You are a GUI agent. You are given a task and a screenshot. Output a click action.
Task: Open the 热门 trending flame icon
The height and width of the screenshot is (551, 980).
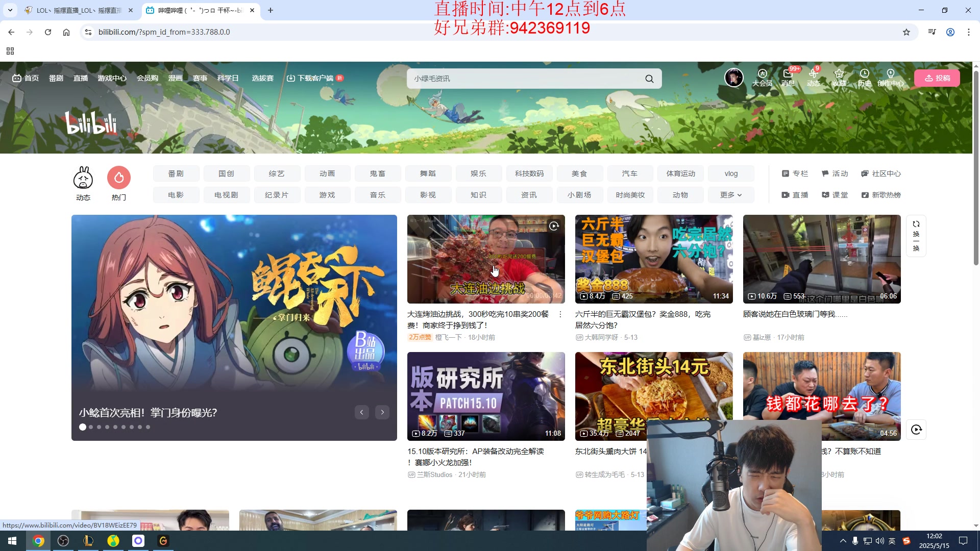pyautogui.click(x=119, y=184)
